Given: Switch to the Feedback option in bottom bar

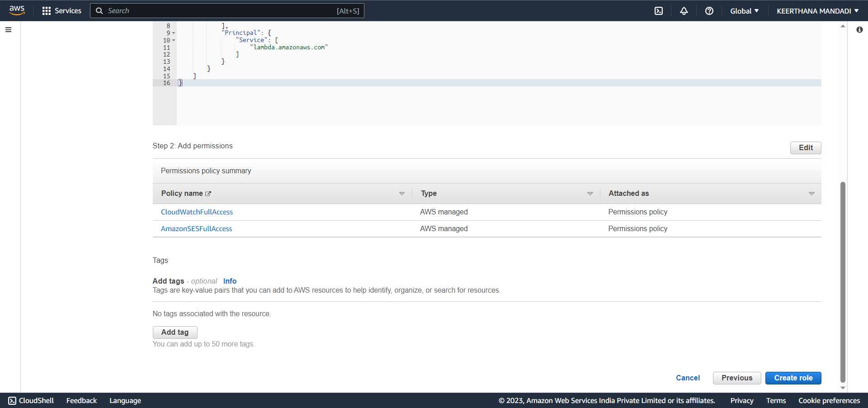Looking at the screenshot, I should point(81,400).
